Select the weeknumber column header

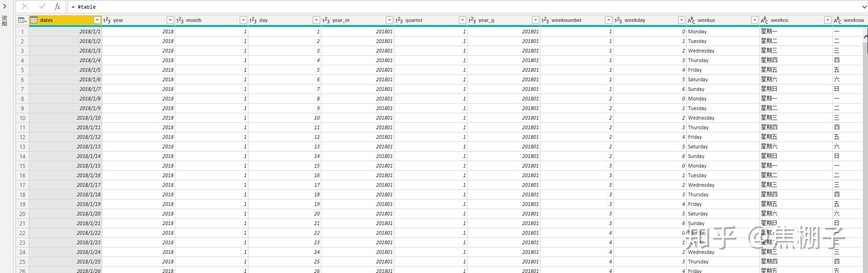point(577,20)
